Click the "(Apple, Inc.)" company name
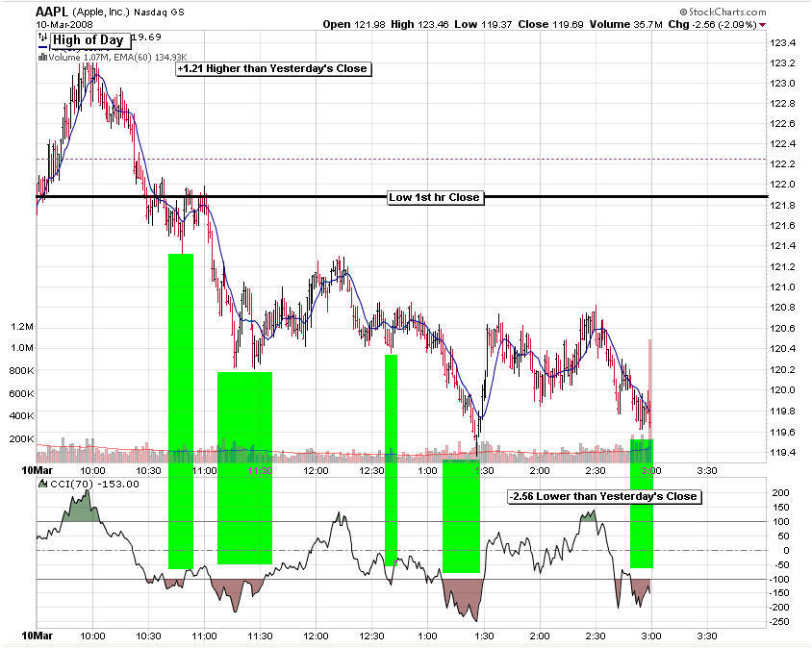The height and width of the screenshot is (648, 812). tap(101, 12)
